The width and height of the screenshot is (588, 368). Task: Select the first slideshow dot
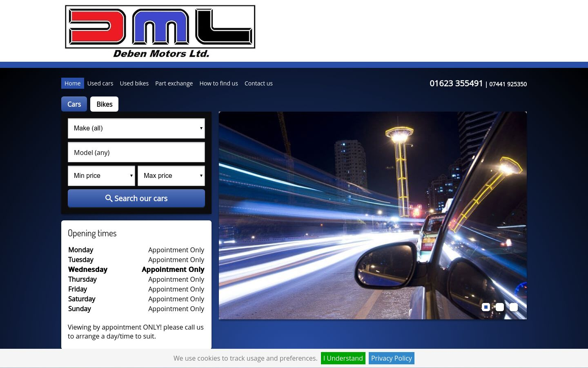(x=486, y=307)
